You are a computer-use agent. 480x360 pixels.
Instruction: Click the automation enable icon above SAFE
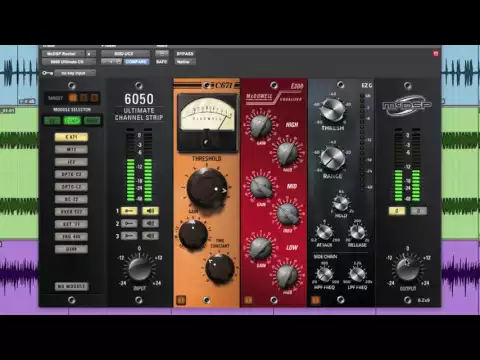point(162,54)
